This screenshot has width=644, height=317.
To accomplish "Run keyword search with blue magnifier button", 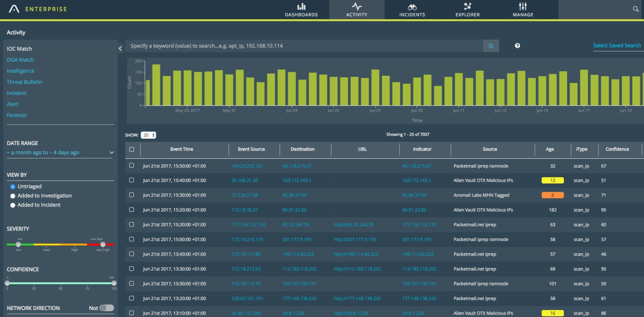I will pos(491,46).
